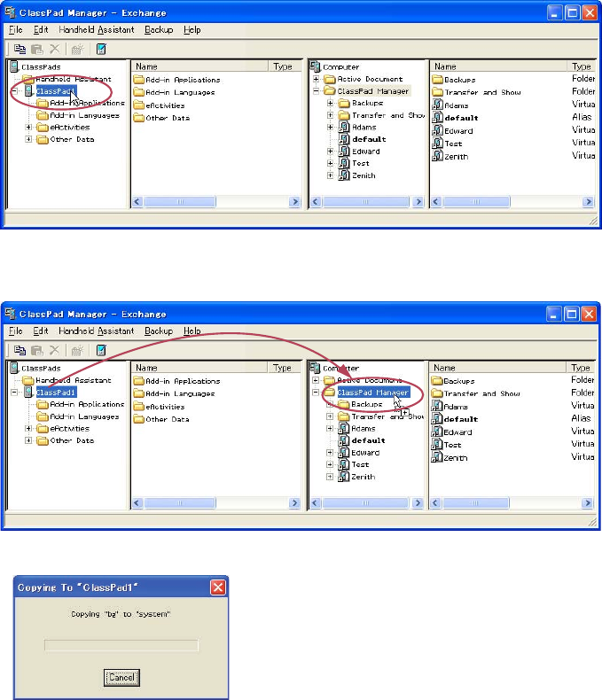Open Handheld Assistant menu in lower window

click(97, 331)
